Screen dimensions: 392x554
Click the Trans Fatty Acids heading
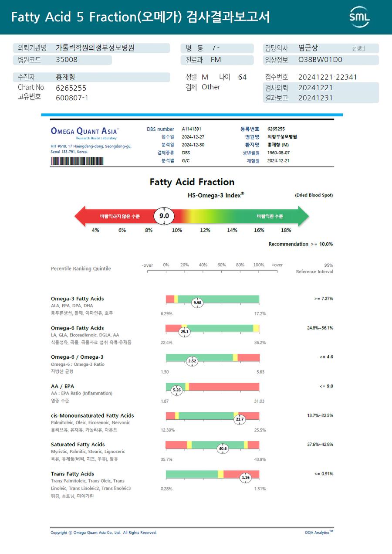tap(72, 474)
